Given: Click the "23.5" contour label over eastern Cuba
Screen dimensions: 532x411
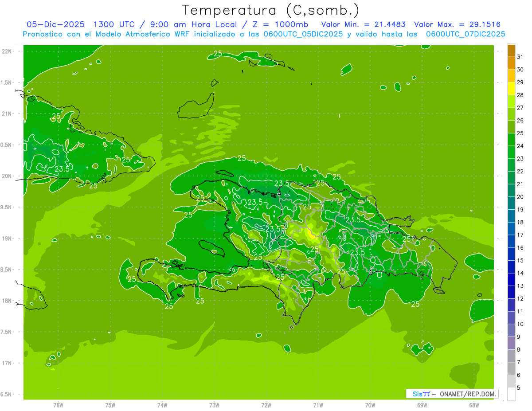Looking at the screenshot, I should coord(62,169).
